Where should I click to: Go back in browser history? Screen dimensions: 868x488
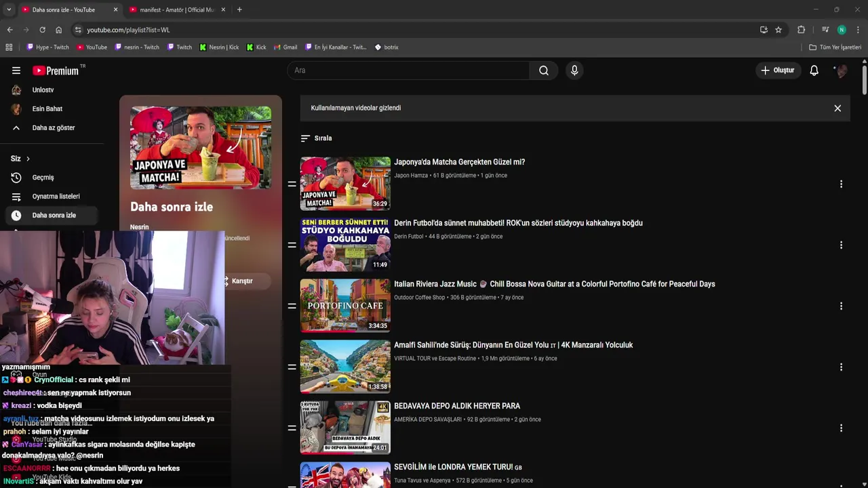pyautogui.click(x=9, y=30)
